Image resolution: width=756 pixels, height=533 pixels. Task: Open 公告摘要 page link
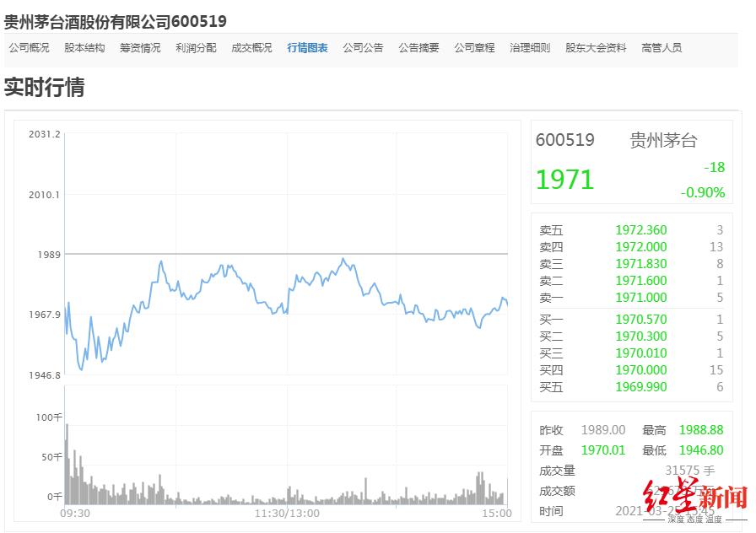418,48
